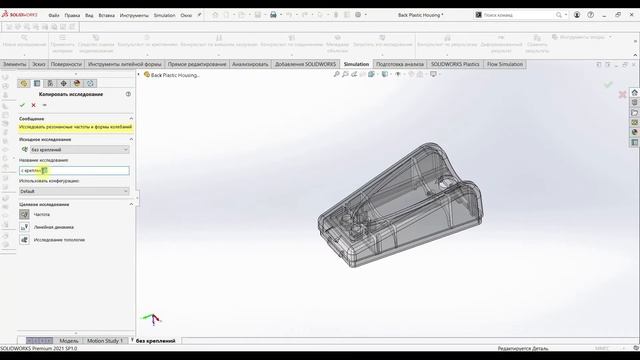Open the Help question mark icon in title bar
640x360 pixels.
pos(591,15)
